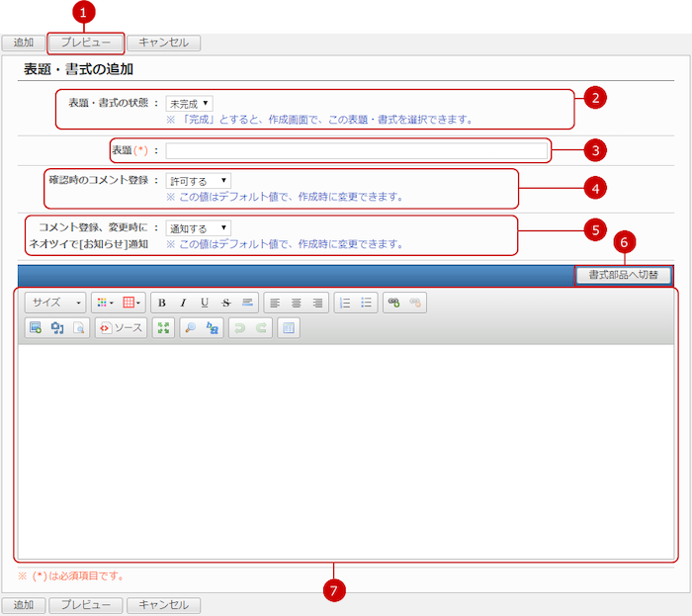Open the text color picker
The height and width of the screenshot is (616, 692).
click(x=104, y=303)
